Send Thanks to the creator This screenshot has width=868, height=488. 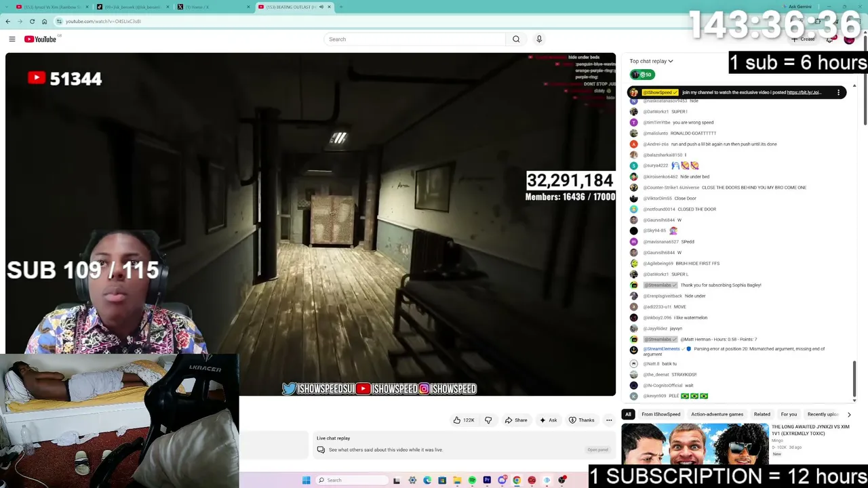(x=582, y=420)
